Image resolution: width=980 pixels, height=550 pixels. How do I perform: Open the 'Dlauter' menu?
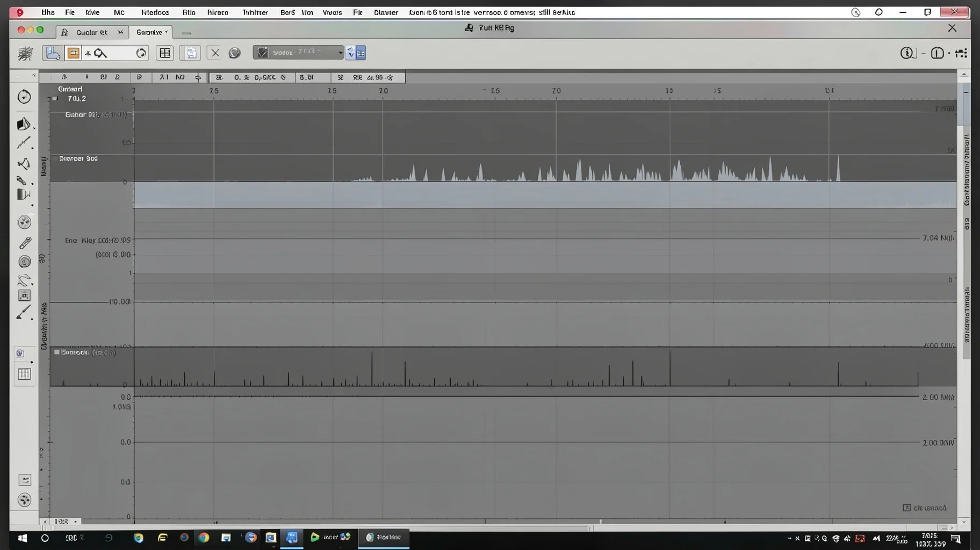[x=386, y=12]
